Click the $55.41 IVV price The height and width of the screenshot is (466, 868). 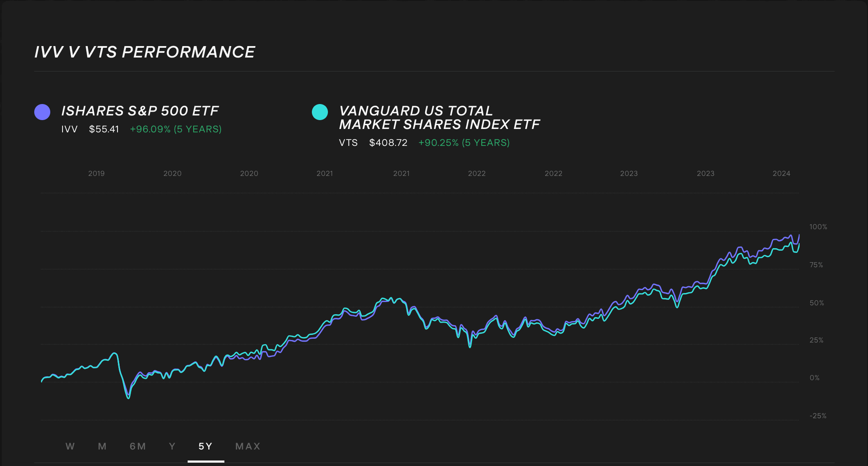tap(104, 129)
